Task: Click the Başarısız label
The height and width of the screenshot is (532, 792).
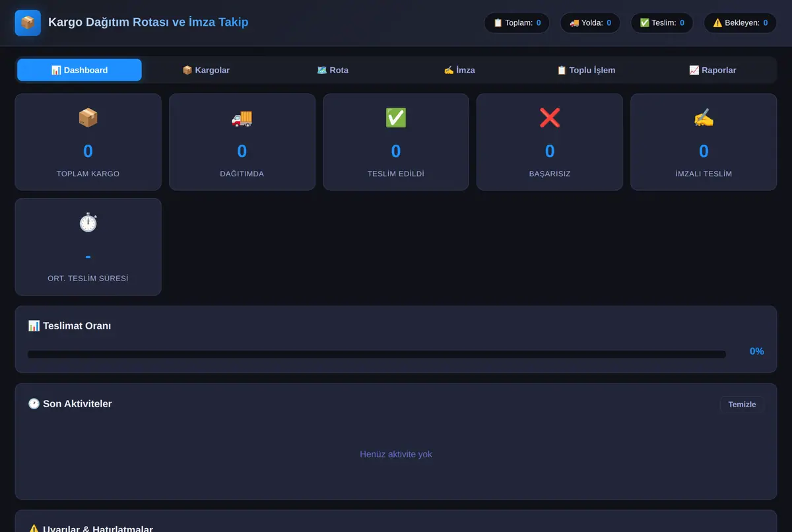Action: (550, 174)
